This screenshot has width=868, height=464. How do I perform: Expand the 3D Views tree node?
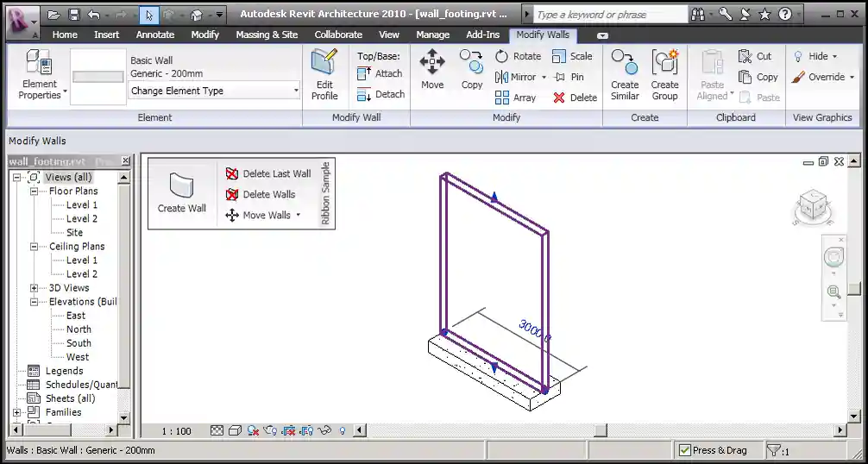point(35,288)
